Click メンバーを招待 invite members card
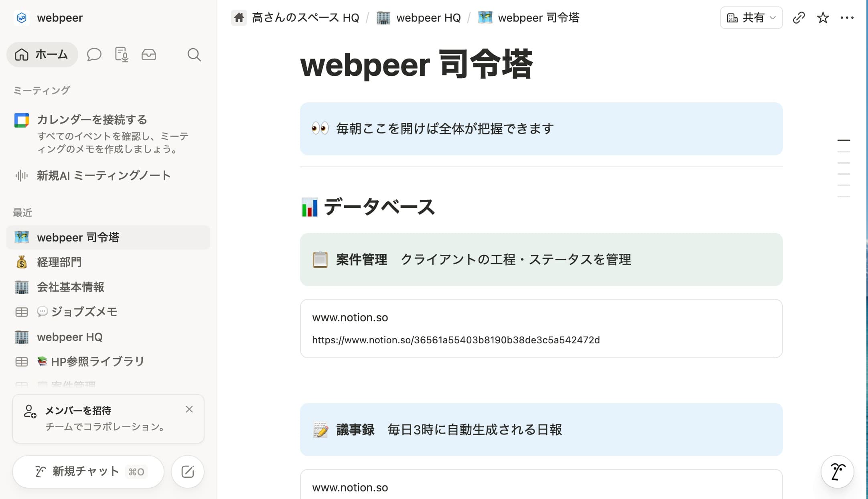This screenshot has width=868, height=499. pos(108,418)
